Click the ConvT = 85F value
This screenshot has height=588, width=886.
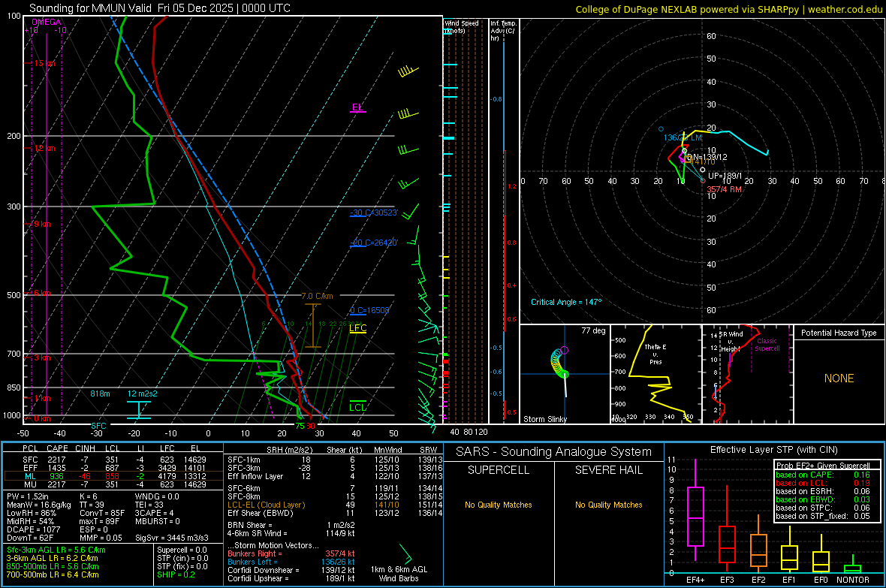point(101,513)
